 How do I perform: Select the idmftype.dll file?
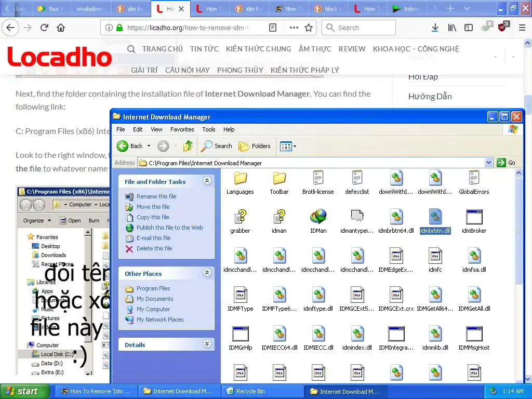point(318,300)
